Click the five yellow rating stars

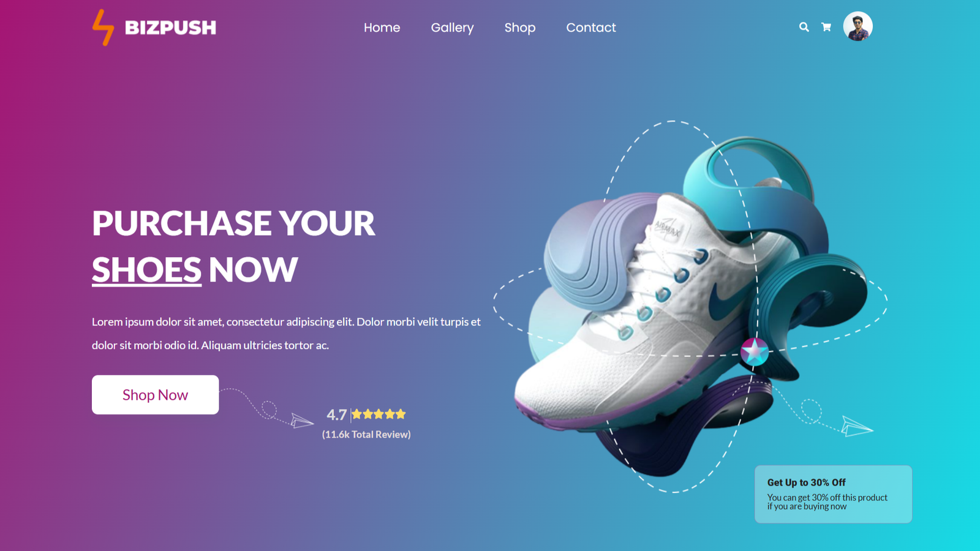pos(379,414)
